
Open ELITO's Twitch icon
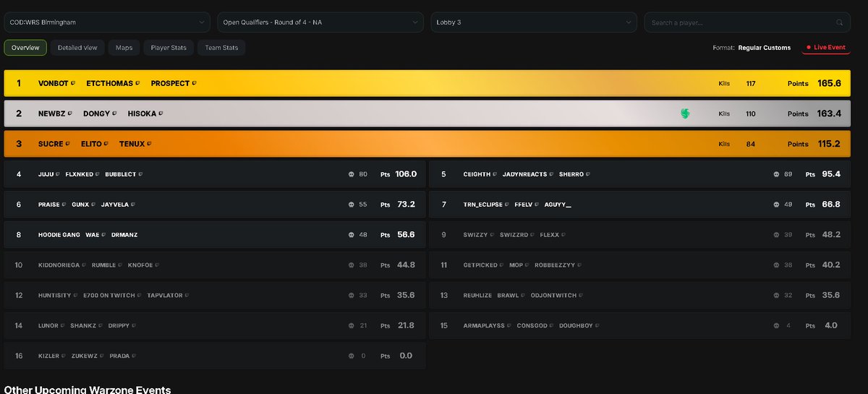106,144
